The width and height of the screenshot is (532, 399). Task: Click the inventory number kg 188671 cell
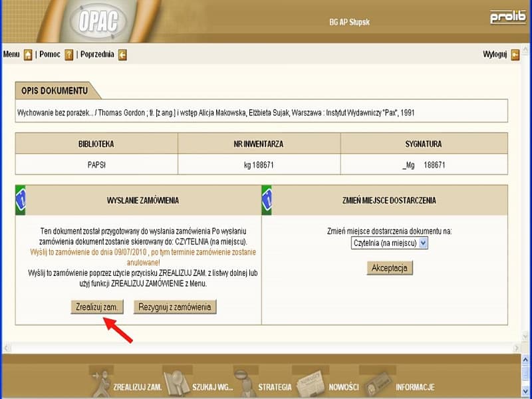(259, 164)
